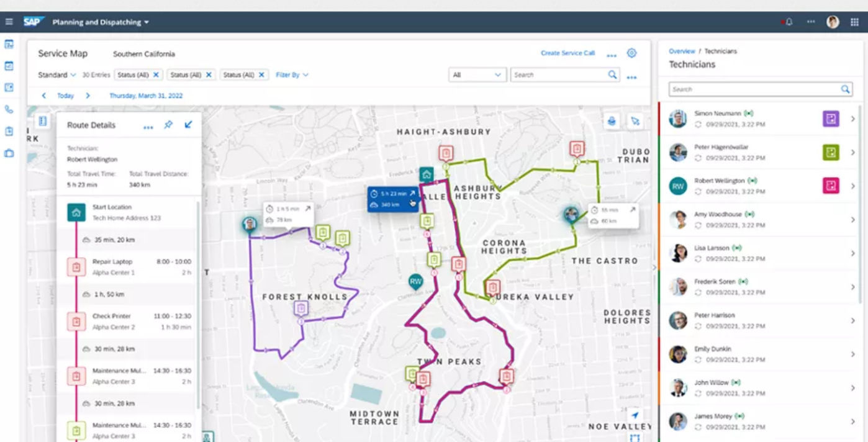The width and height of the screenshot is (868, 442).
Task: Click the Technicians search field
Action: pyautogui.click(x=757, y=89)
